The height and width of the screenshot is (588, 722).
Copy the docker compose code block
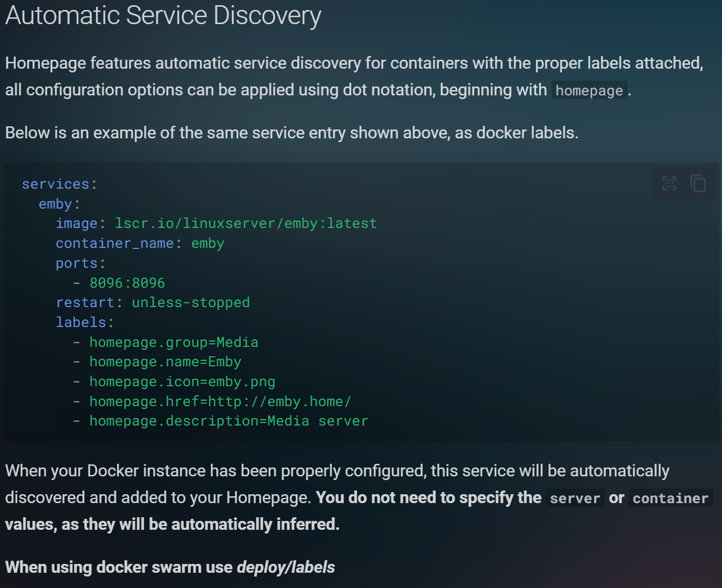[698, 183]
